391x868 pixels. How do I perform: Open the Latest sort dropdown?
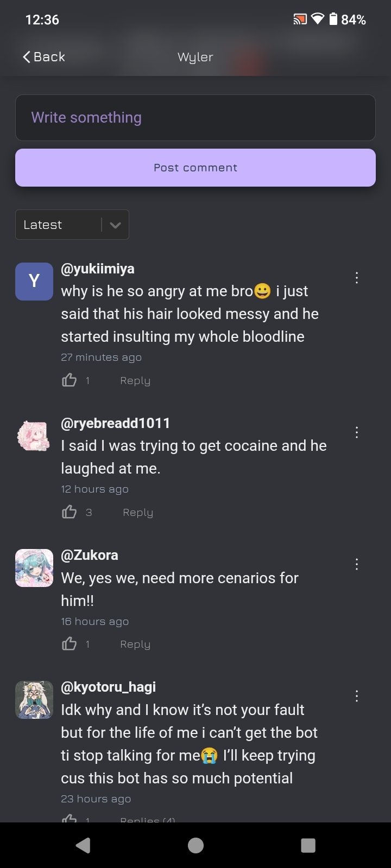(x=72, y=225)
